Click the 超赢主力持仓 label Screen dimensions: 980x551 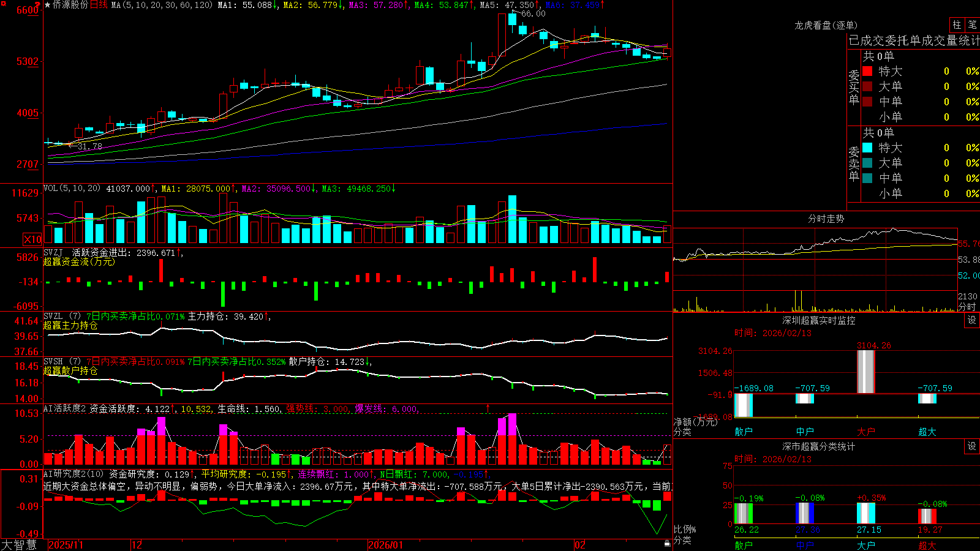[70, 325]
